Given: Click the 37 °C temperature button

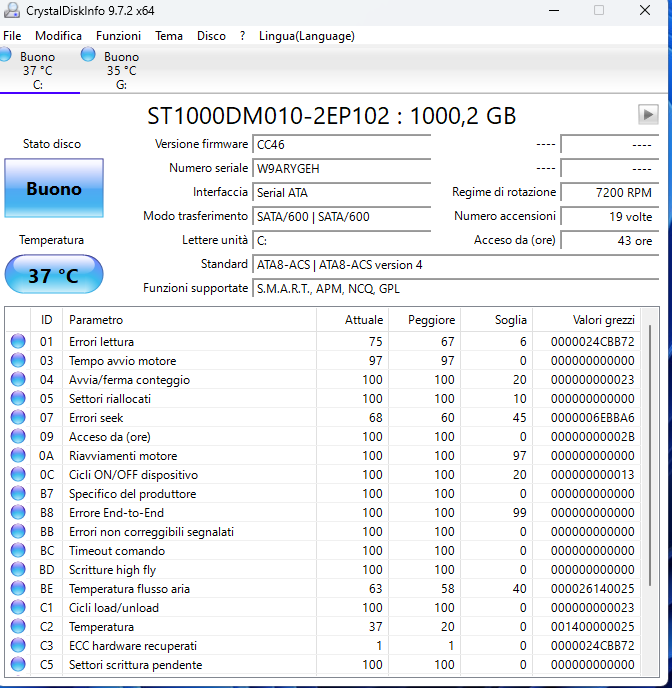Looking at the screenshot, I should point(54,275).
